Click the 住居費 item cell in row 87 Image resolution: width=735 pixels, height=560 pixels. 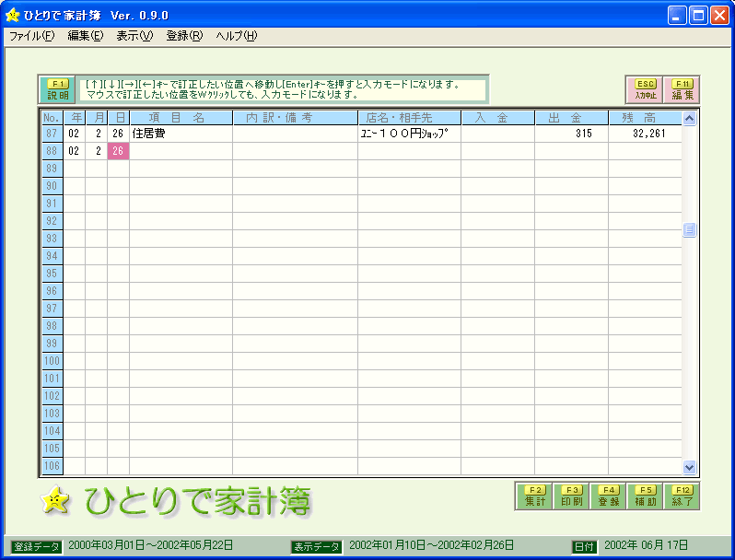(x=181, y=134)
